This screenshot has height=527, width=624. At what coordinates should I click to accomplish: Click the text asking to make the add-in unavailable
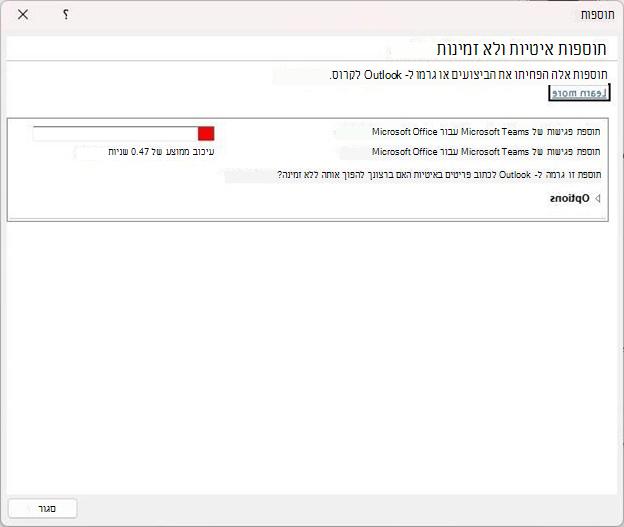tap(439, 175)
